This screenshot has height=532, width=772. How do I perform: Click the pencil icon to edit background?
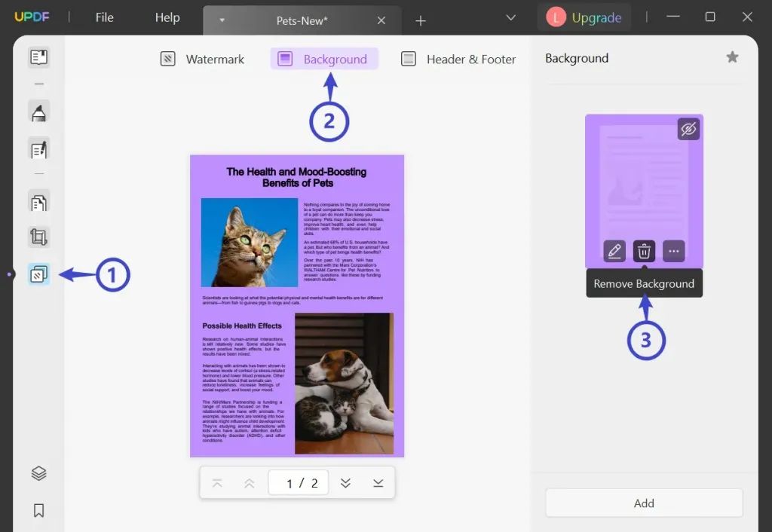click(x=614, y=251)
